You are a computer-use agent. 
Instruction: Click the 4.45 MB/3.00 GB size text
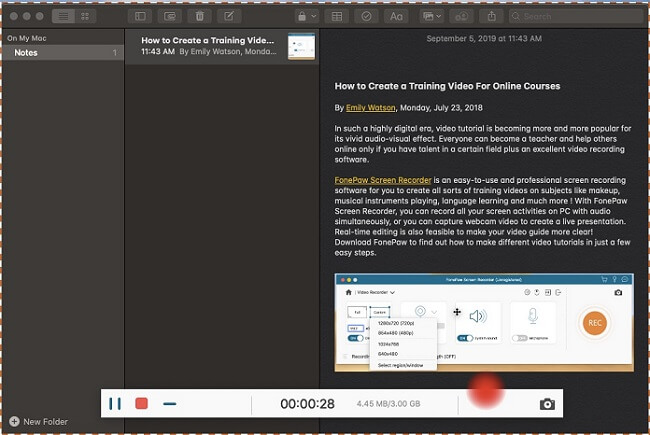388,404
